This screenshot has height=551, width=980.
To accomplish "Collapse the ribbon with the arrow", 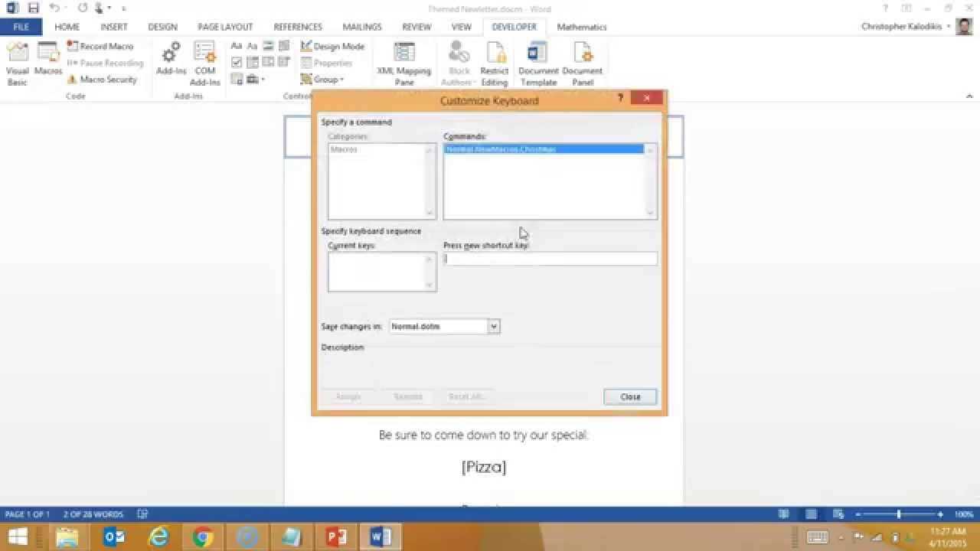I will tap(969, 96).
